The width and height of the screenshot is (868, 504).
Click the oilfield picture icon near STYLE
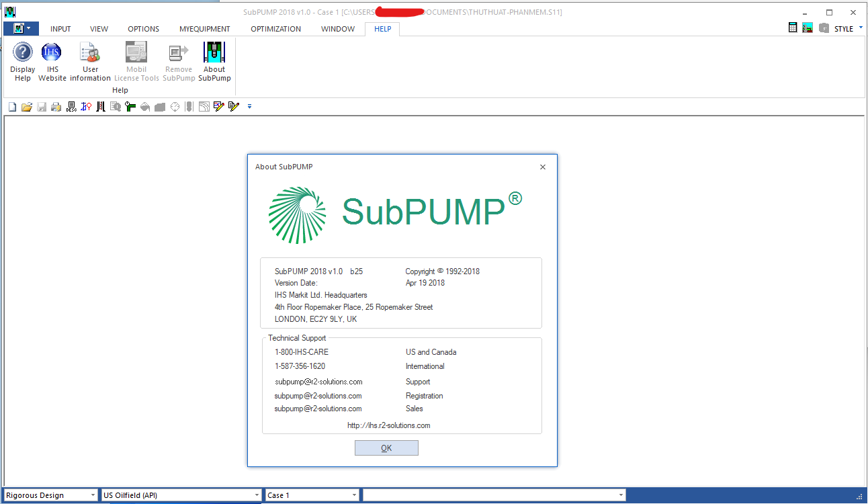click(x=808, y=28)
